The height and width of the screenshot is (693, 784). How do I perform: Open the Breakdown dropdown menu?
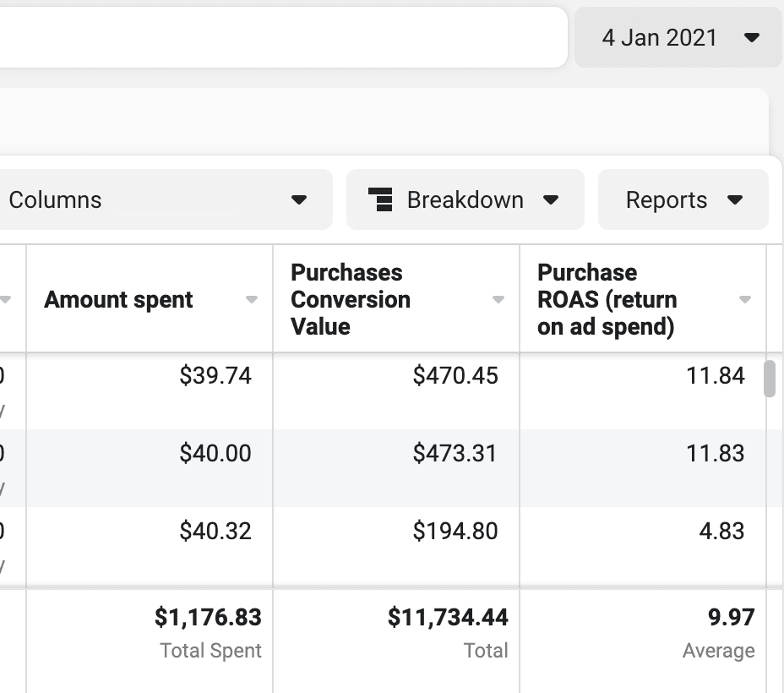465,200
